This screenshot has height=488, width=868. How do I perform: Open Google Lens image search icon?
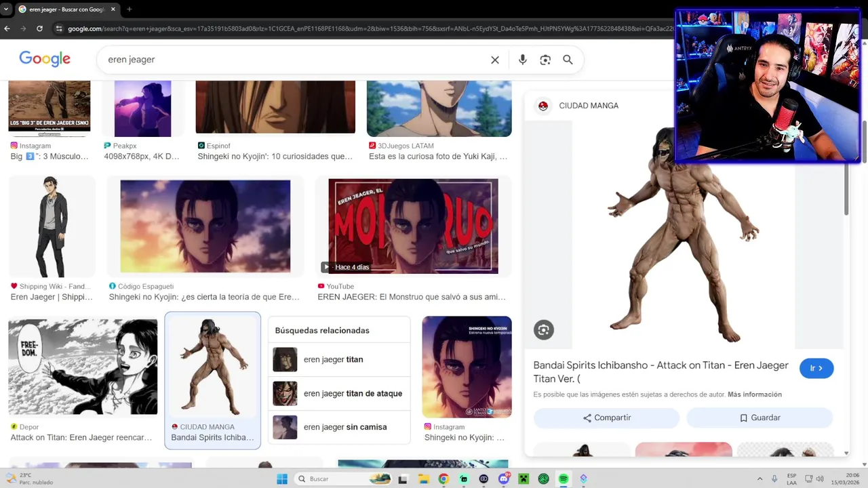[545, 60]
